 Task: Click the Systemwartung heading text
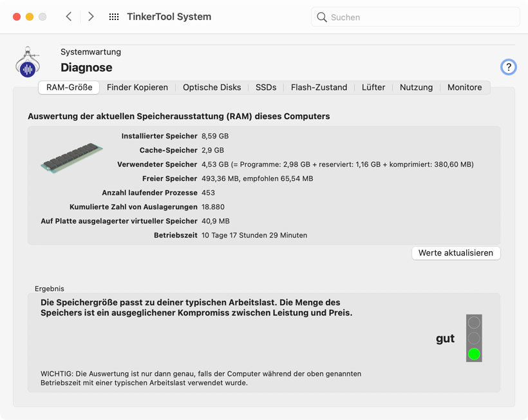(91, 52)
